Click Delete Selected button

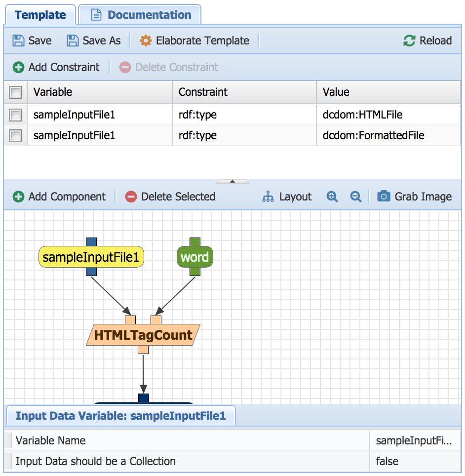(170, 197)
